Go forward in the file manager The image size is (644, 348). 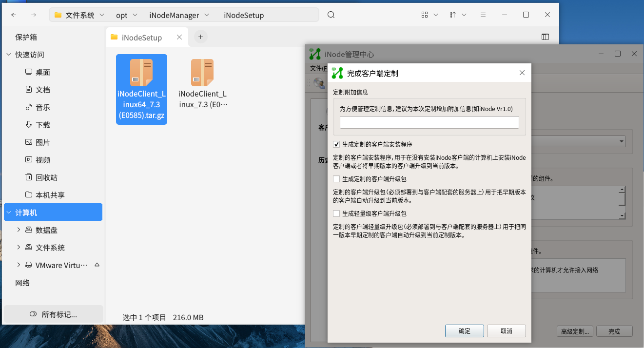click(x=34, y=15)
